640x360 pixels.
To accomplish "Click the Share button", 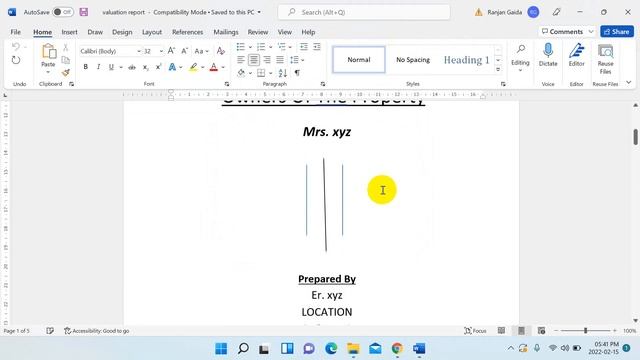I will pos(617,31).
